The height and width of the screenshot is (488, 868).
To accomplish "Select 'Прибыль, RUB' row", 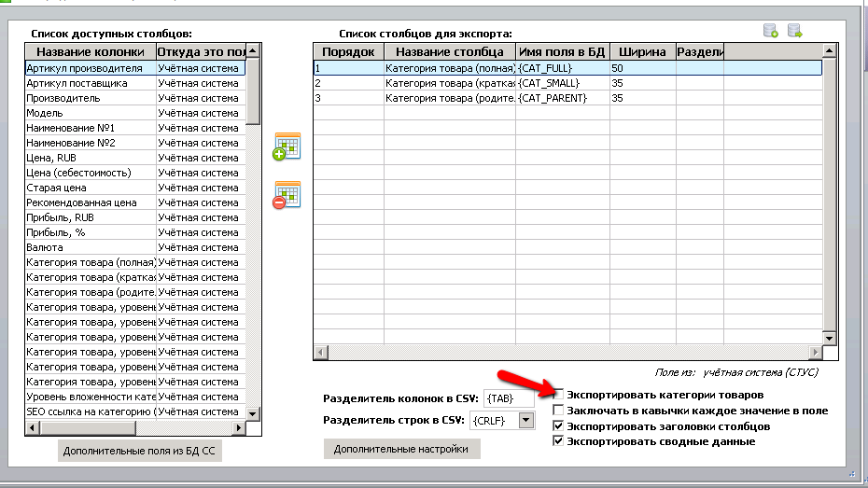I will pos(135,217).
